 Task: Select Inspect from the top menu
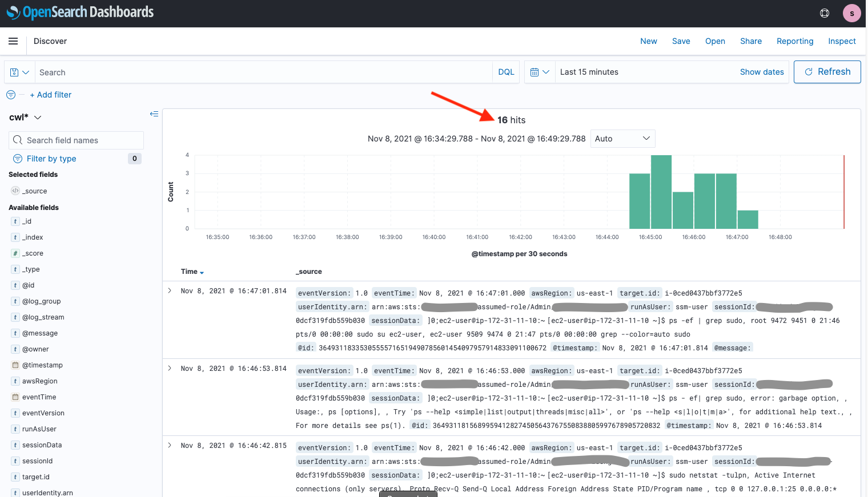842,41
